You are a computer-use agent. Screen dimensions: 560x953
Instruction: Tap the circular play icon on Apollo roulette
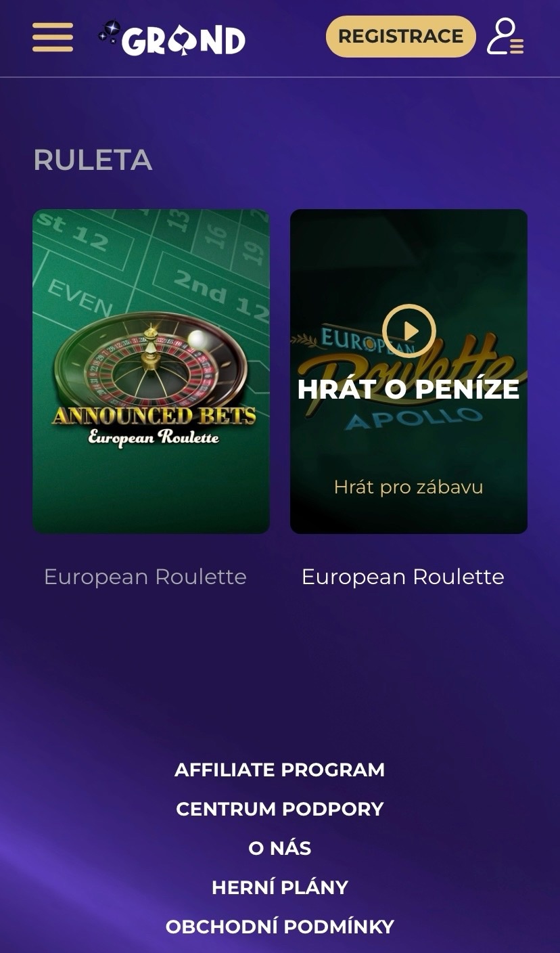pos(409,331)
